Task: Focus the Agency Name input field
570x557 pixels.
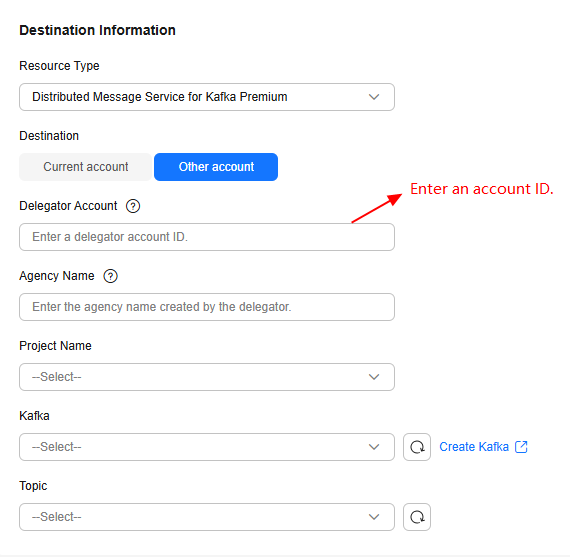Action: (207, 307)
